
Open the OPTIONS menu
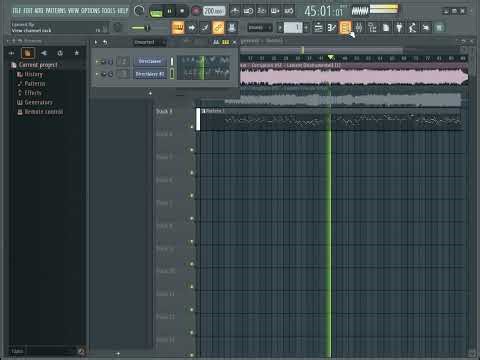91,11
